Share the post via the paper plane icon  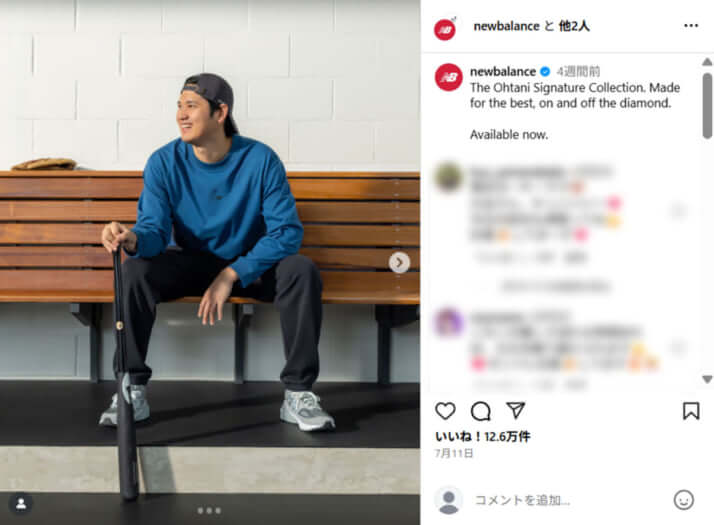515,410
